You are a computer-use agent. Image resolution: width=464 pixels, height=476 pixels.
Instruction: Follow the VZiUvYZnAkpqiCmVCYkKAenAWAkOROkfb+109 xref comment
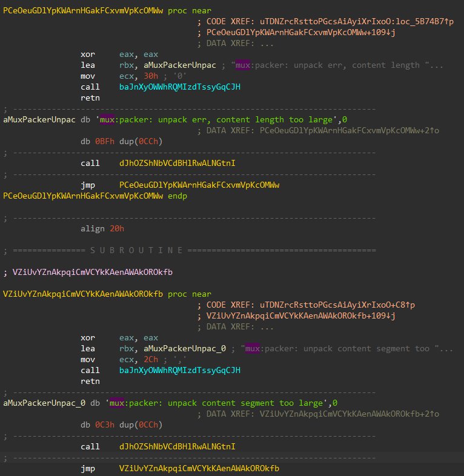300,316
